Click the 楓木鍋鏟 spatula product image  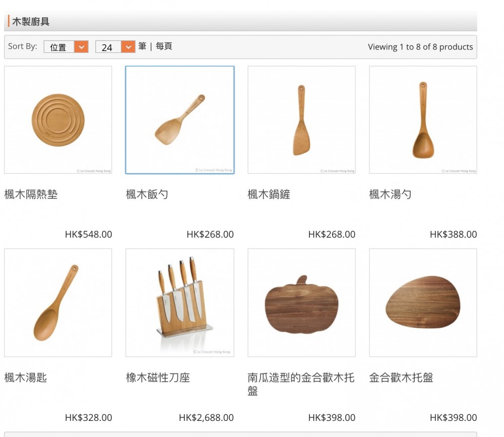pos(301,120)
